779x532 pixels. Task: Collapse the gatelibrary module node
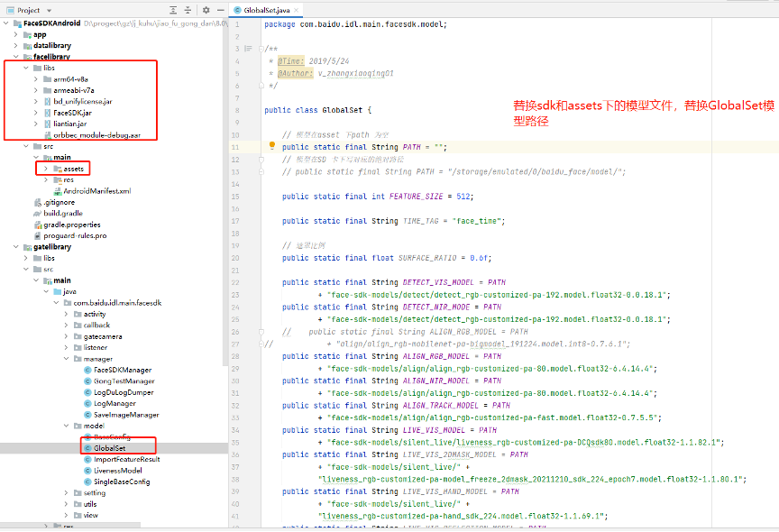pos(16,247)
